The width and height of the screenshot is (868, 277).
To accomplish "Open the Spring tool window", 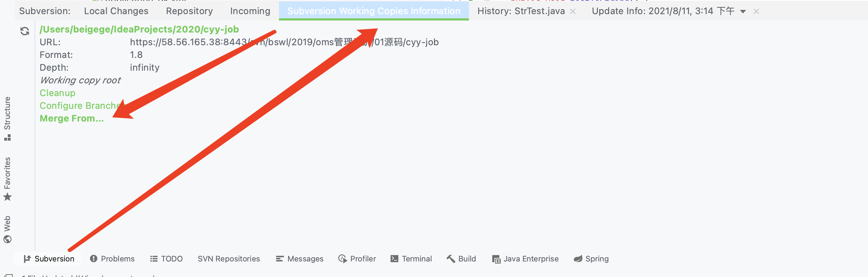I will click(x=591, y=259).
